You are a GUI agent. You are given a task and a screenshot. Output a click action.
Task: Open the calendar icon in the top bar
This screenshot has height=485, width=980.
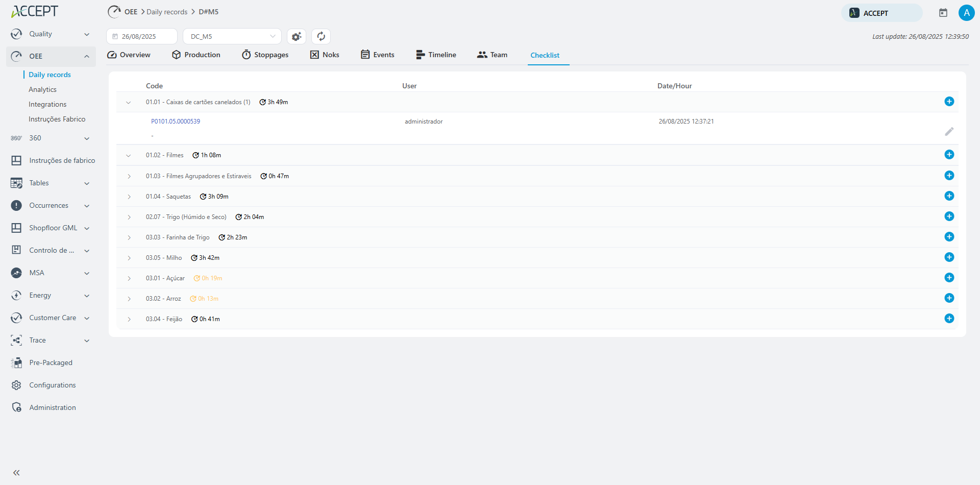click(943, 12)
